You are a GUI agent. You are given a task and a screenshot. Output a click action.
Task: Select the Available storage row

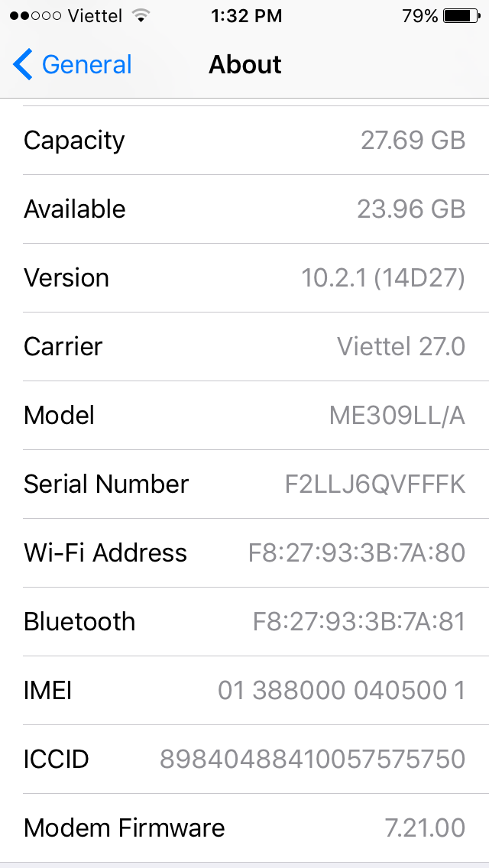tap(244, 209)
